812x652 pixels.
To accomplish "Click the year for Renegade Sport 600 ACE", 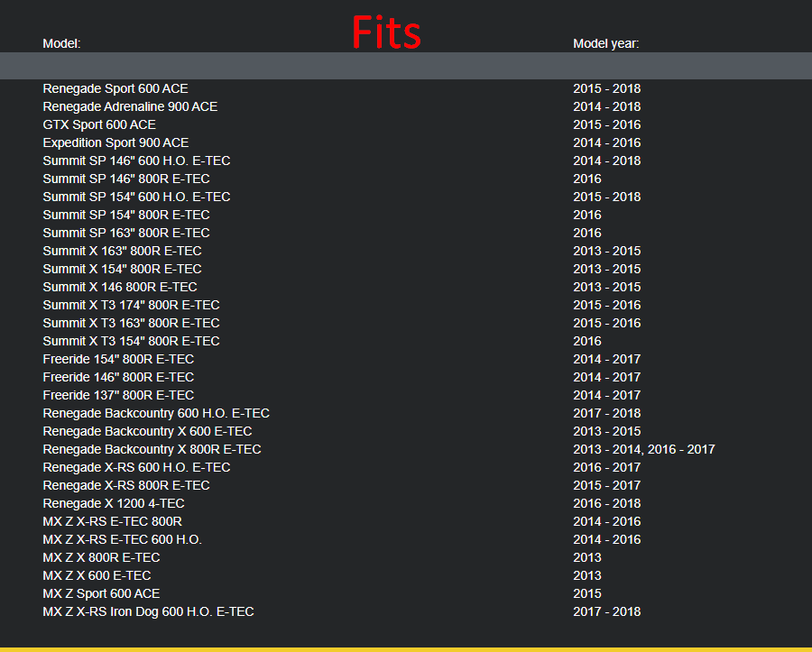I will coord(607,88).
